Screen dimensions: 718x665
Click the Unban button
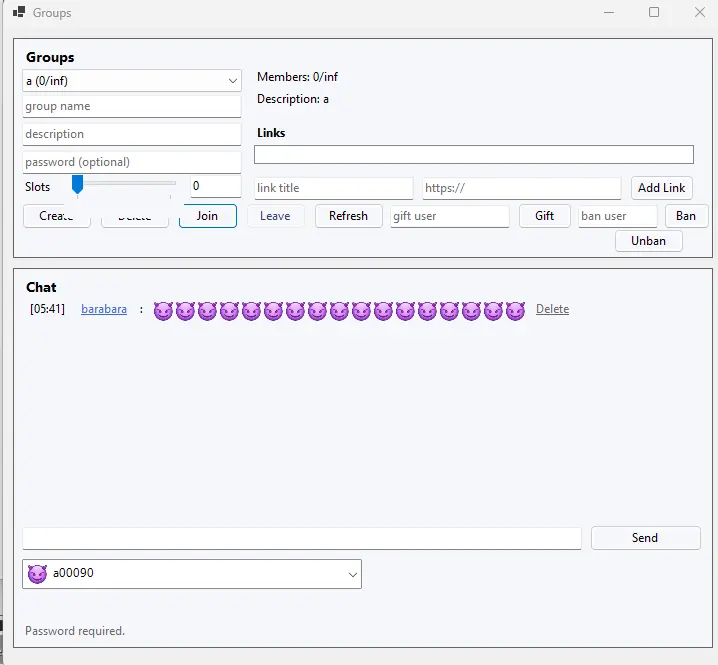[648, 241]
